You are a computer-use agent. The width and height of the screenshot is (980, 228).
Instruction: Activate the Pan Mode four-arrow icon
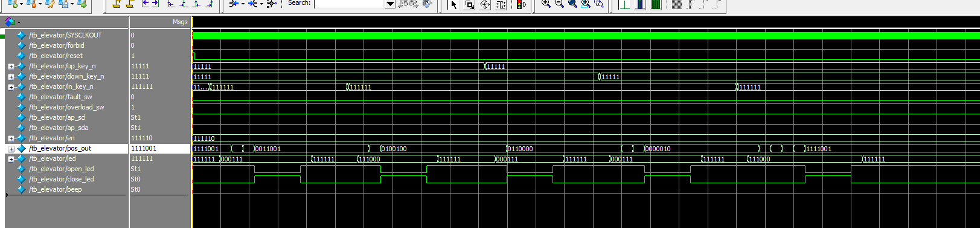485,4
